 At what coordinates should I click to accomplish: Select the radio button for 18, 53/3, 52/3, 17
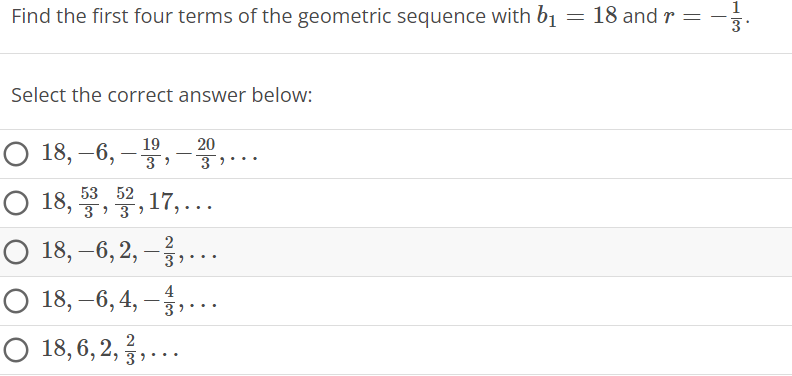(x=16, y=203)
